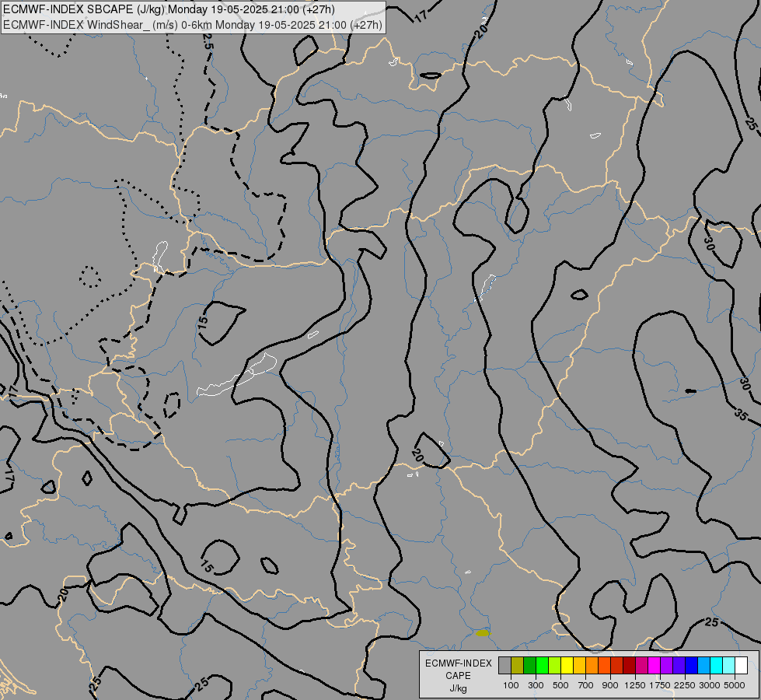Click the "3000" legend value
The height and width of the screenshot is (700, 761).
[x=710, y=685]
